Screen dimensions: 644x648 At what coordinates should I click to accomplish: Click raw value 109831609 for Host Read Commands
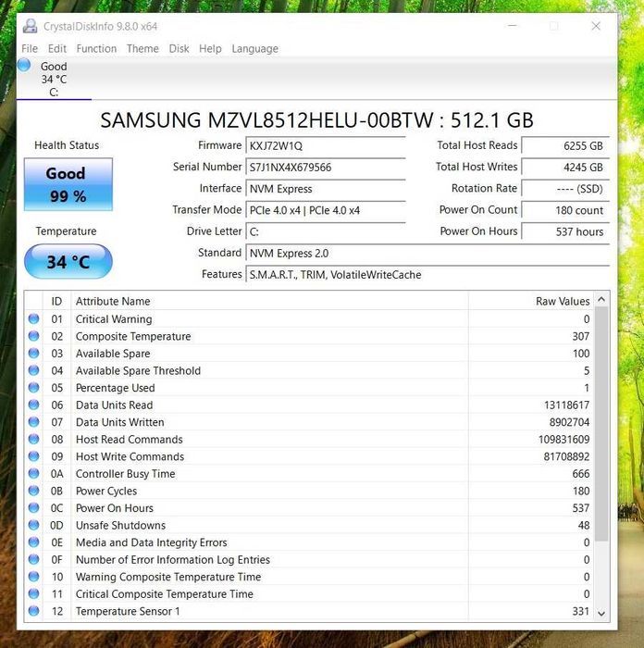tap(563, 439)
